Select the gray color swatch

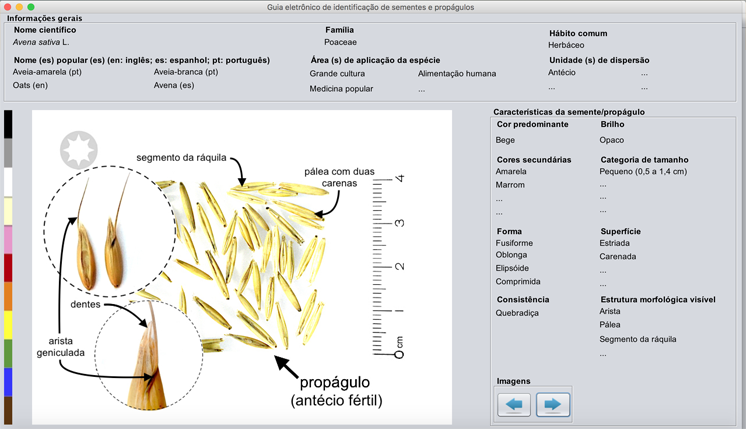8,153
